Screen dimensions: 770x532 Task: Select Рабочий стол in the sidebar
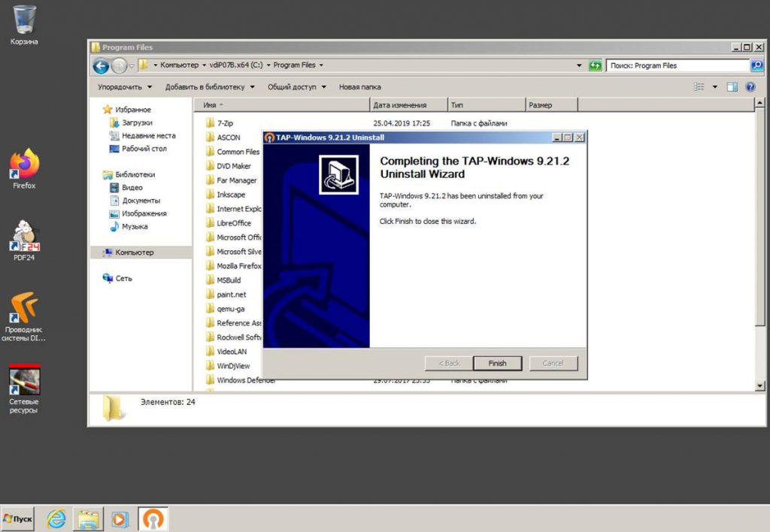click(138, 149)
